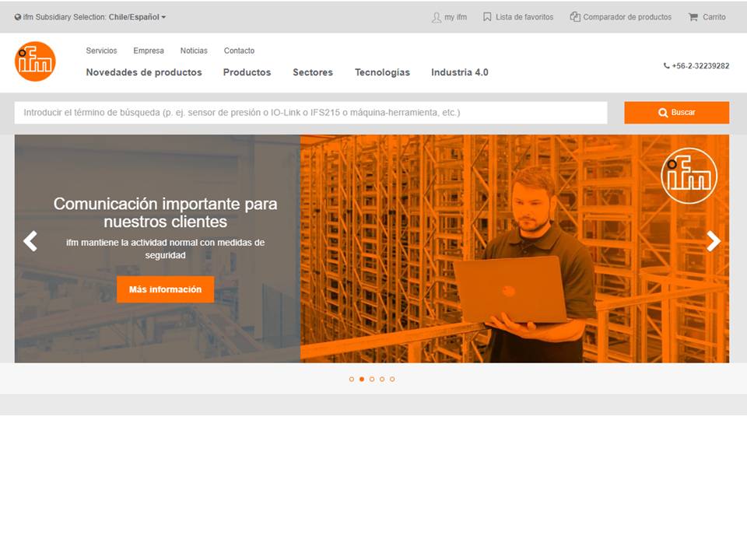
Task: Open the Contacto page
Action: click(x=239, y=51)
